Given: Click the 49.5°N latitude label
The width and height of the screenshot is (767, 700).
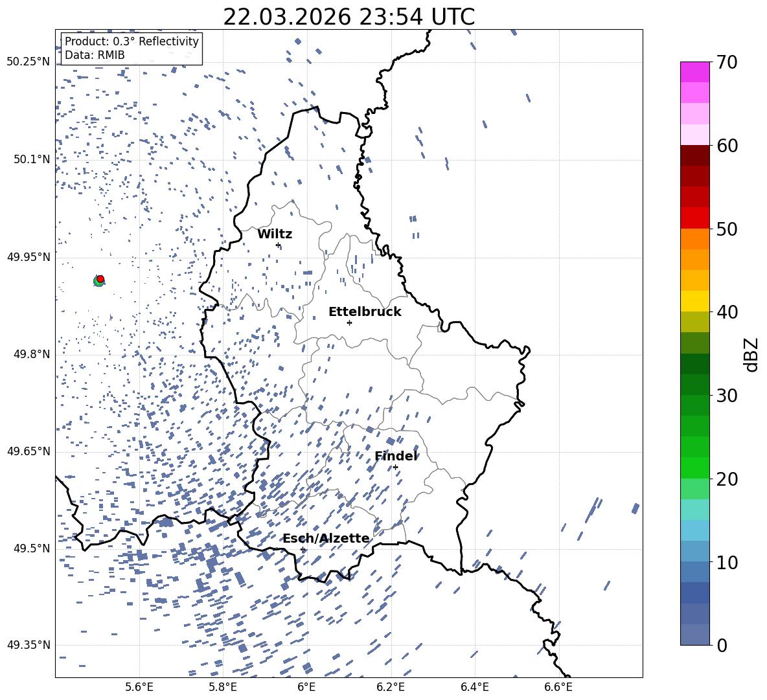Looking at the screenshot, I should pyautogui.click(x=31, y=548).
